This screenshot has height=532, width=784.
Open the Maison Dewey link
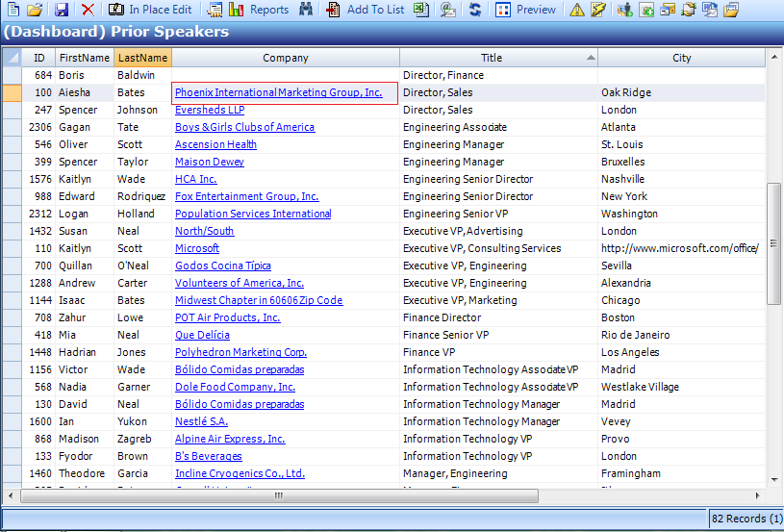pyautogui.click(x=209, y=162)
